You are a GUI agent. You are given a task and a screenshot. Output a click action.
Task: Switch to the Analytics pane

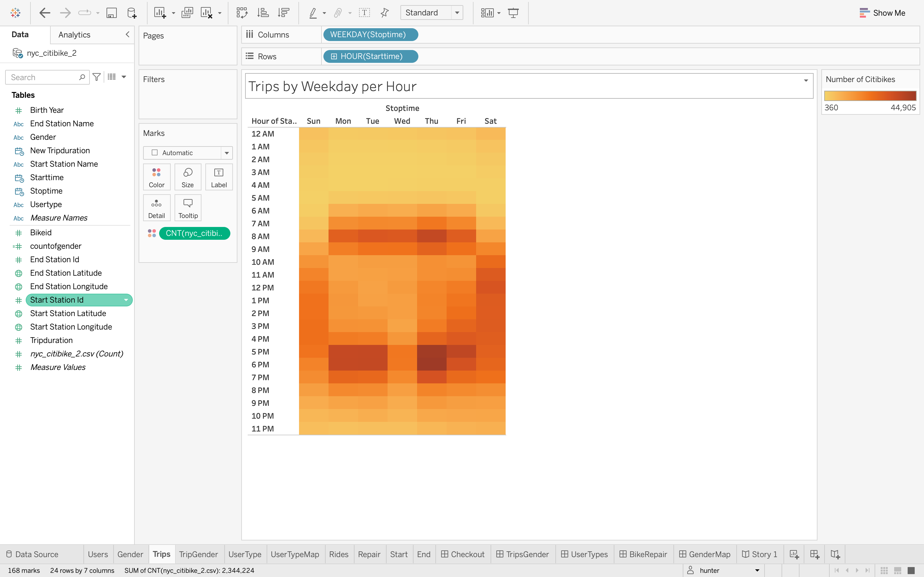[74, 34]
